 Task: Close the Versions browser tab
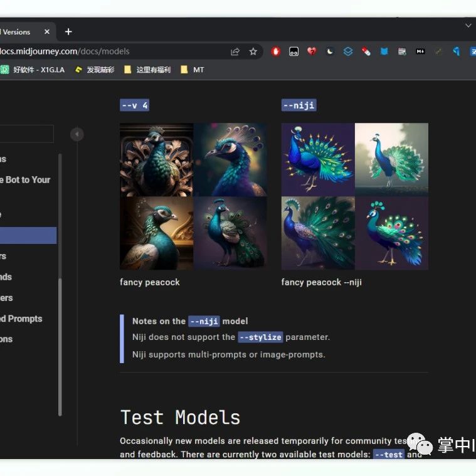(47, 31)
